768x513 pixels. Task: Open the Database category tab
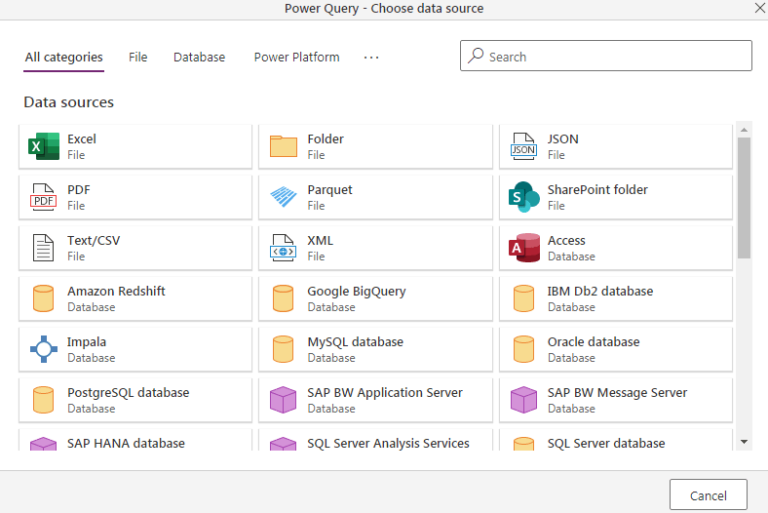[199, 57]
